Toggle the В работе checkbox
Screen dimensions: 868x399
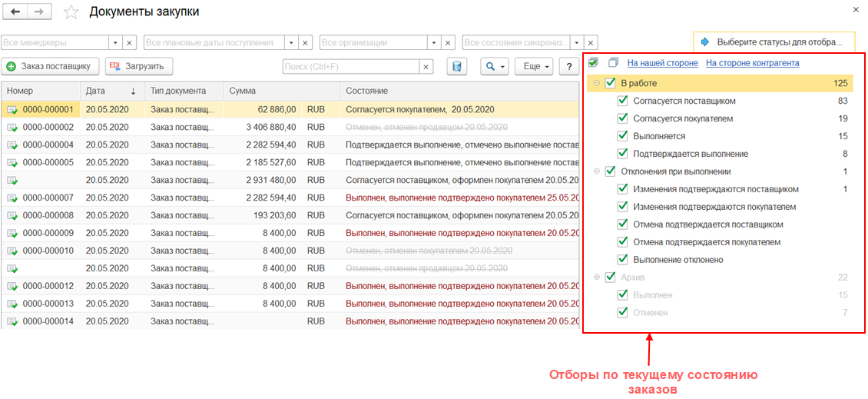coord(611,83)
